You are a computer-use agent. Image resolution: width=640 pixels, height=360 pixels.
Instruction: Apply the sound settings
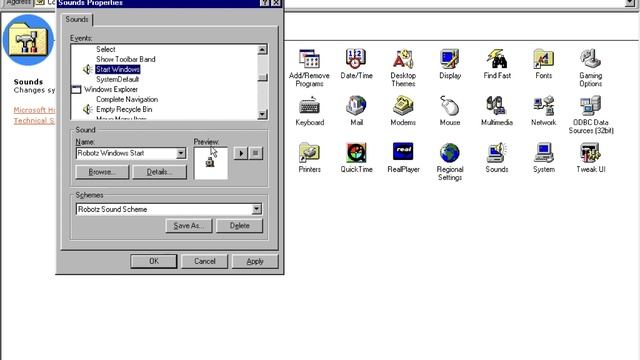point(255,261)
